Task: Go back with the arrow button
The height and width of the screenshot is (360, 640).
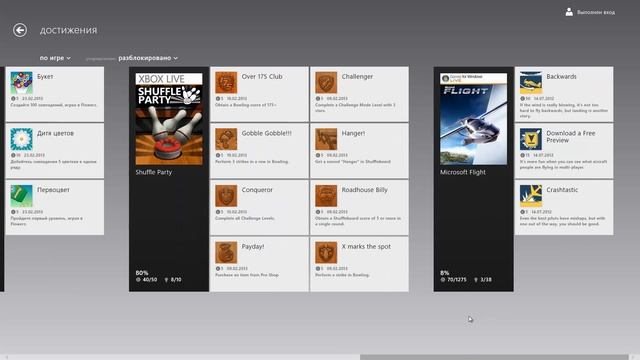Action: [x=20, y=30]
